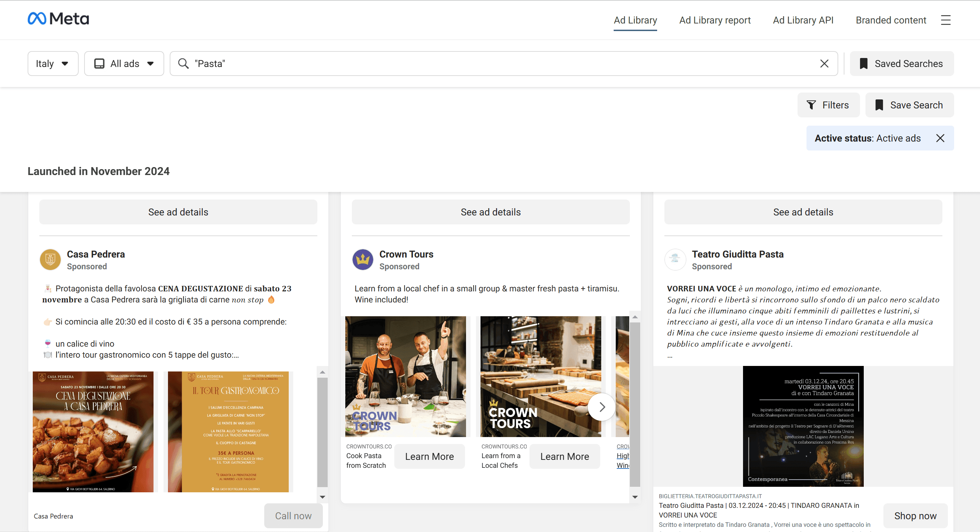Screen dimensions: 980x532
Task: Click Learn More for Learn from Local Chefs
Action: point(565,457)
